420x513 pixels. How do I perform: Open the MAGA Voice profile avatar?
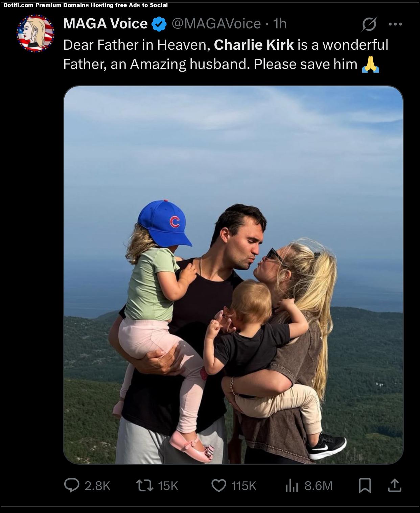click(x=35, y=33)
